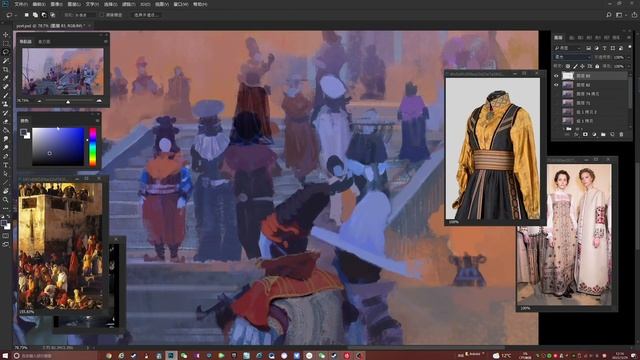The image size is (640, 360).
Task: Select the Dodge tool
Action: [6, 147]
